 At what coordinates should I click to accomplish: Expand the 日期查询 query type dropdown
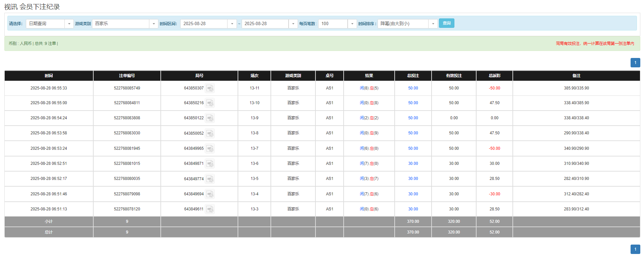(x=69, y=24)
